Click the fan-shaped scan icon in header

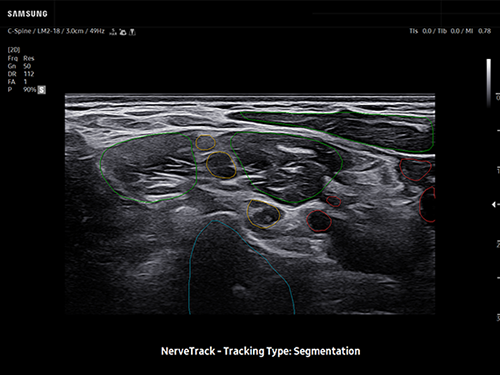point(123,32)
